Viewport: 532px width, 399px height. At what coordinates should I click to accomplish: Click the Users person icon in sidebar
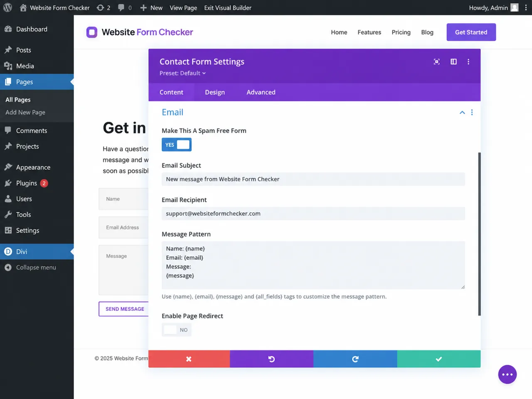[x=8, y=199]
